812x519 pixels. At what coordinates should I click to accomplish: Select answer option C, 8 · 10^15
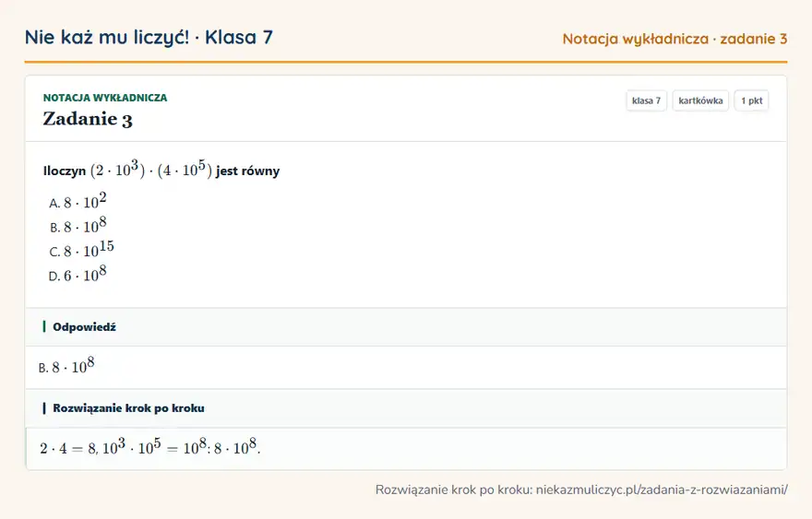[81, 250]
